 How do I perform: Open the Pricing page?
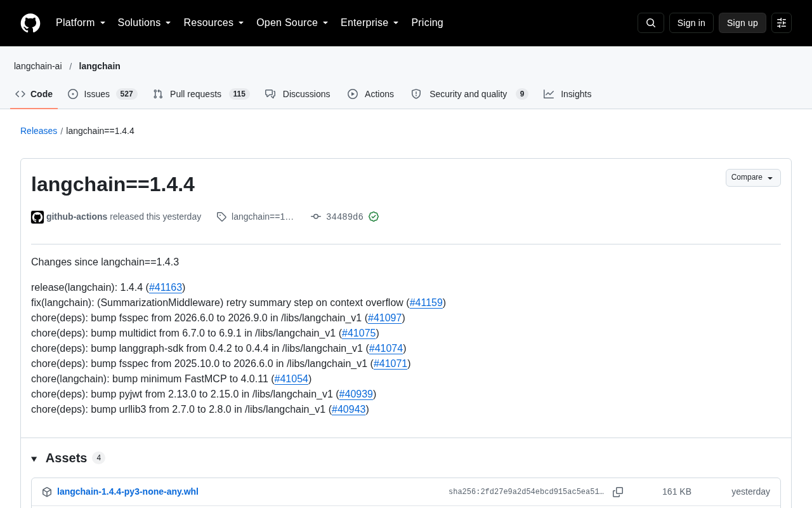427,23
